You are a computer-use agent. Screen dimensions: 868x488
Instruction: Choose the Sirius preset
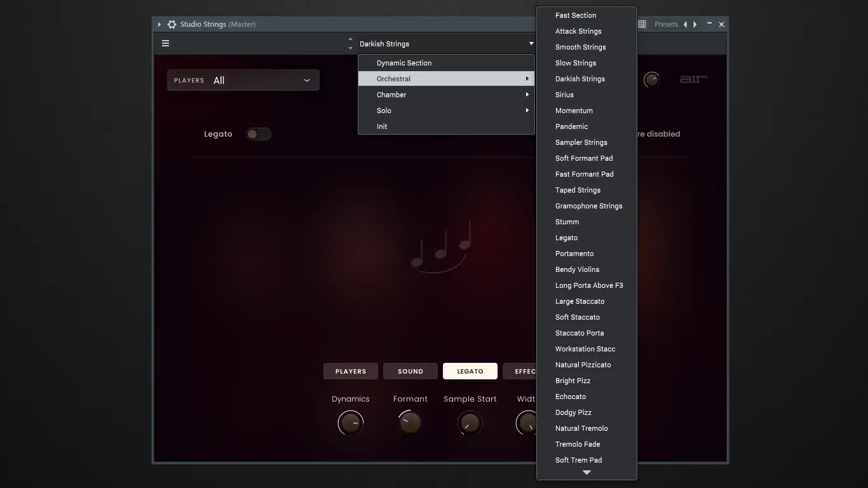click(x=587, y=95)
